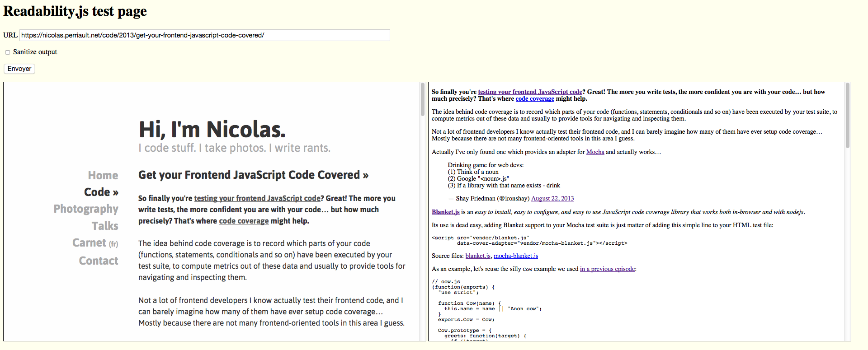Click the 'Sanitize output' label
Viewport: 868px width, 350px height.
[x=35, y=52]
